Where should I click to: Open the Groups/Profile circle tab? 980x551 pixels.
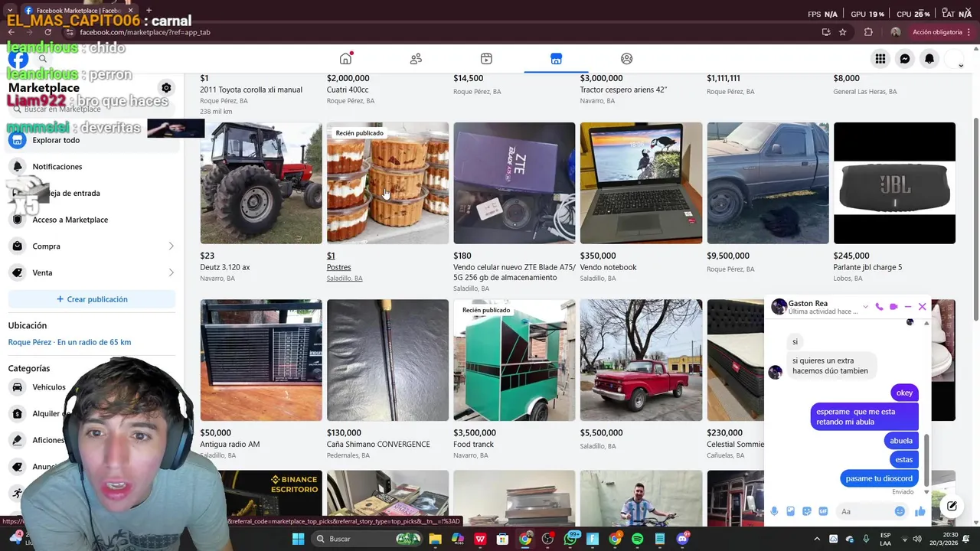click(x=626, y=59)
